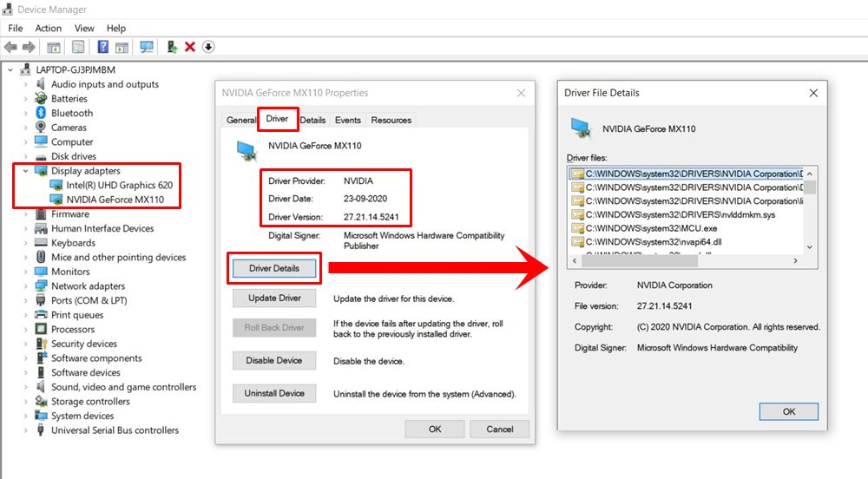The width and height of the screenshot is (868, 479).
Task: Click the Processors category icon
Action: 41,329
